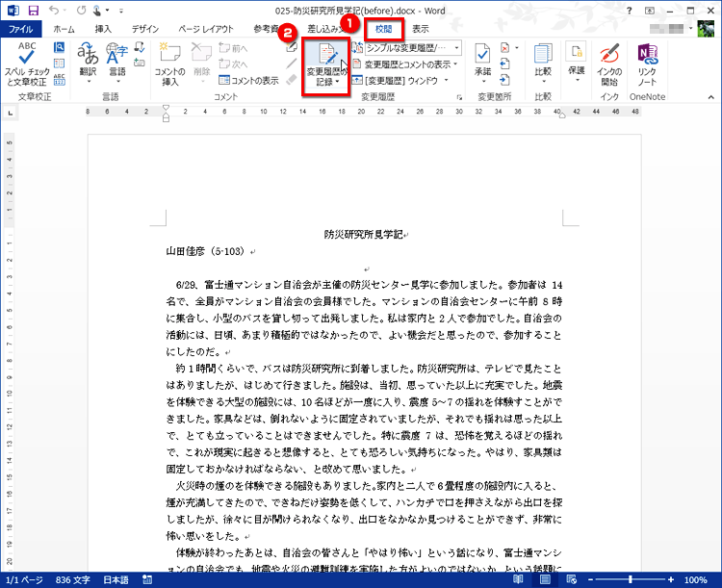
Task: Click the redo/repeat arrow icon
Action: [81, 11]
